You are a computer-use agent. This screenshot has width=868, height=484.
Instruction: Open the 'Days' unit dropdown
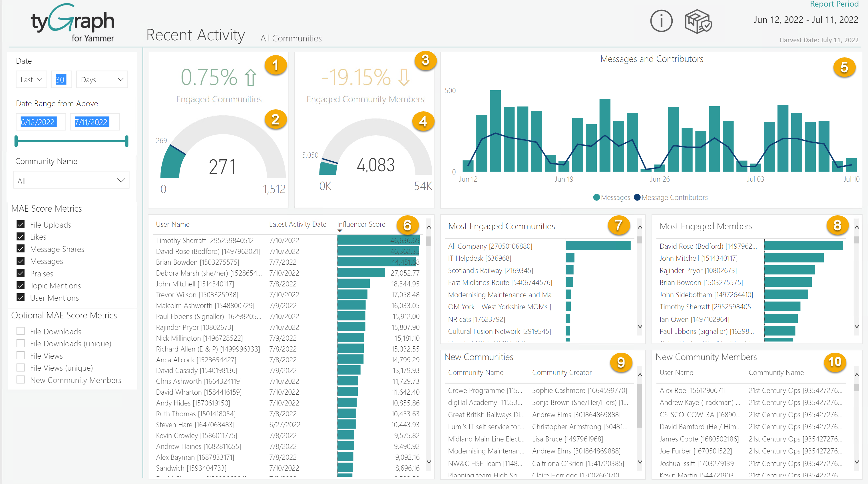click(x=102, y=80)
